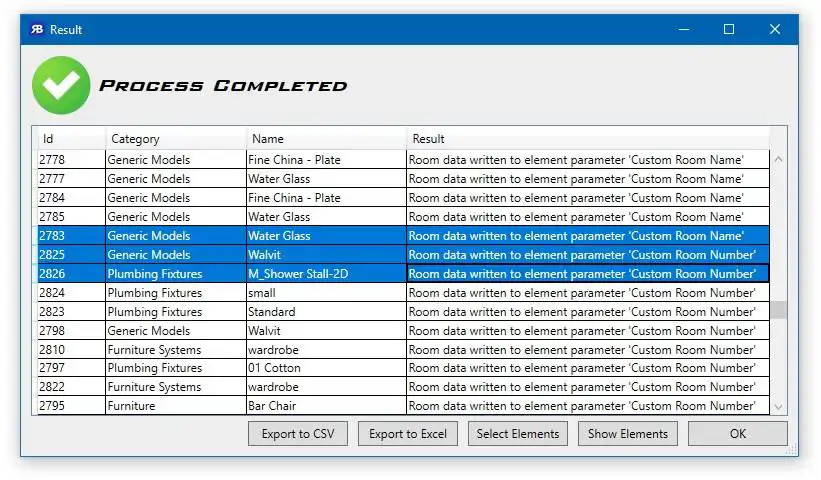Click the vertical scrollbar thumb
Screen dimensions: 821x480
click(779, 310)
